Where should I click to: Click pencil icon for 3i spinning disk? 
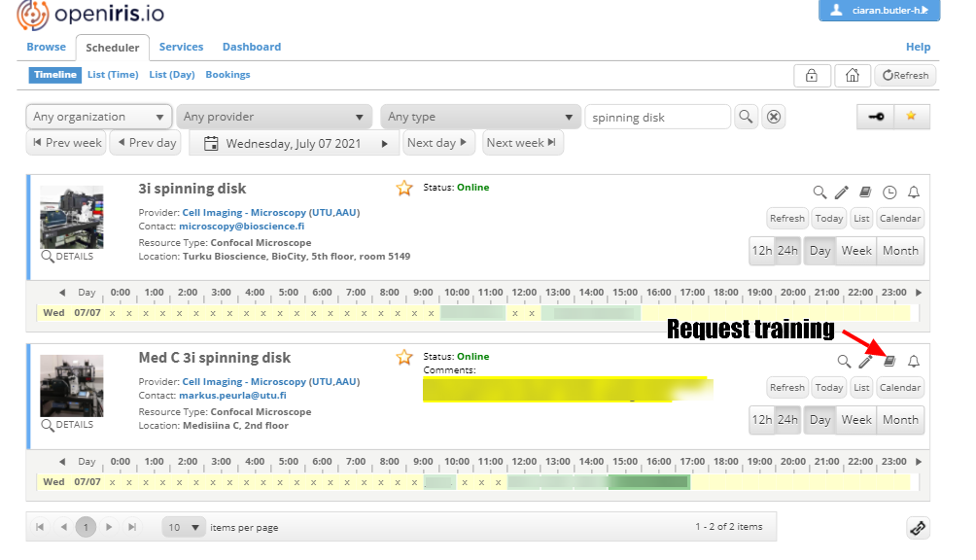(x=842, y=192)
